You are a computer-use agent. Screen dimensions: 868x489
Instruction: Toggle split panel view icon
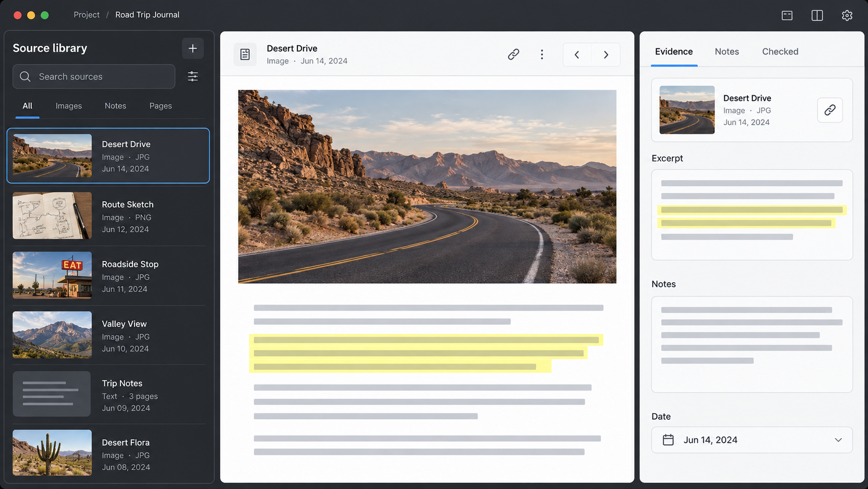click(x=817, y=15)
